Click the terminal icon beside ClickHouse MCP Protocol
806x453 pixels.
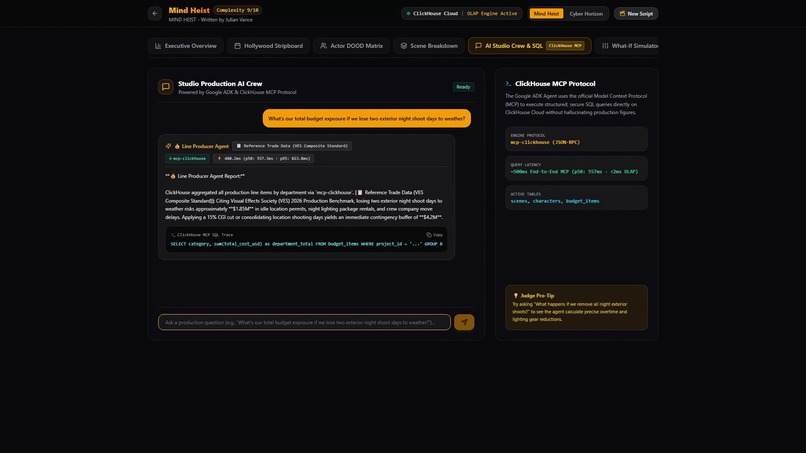point(508,83)
